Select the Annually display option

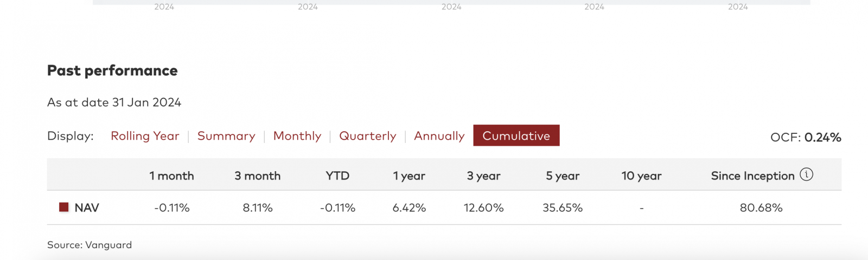pos(439,136)
